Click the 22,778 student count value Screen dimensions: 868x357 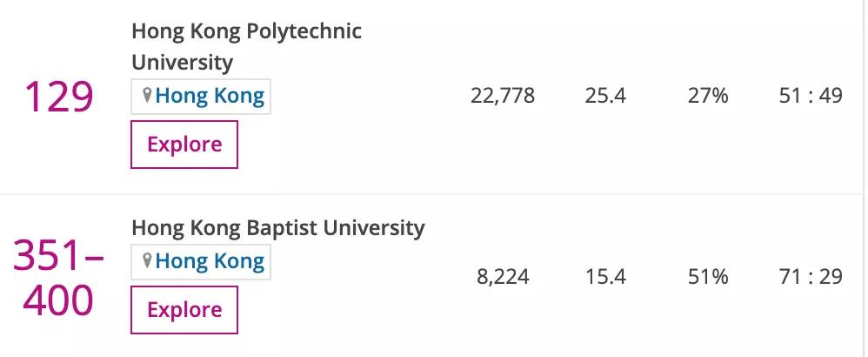[x=503, y=96]
